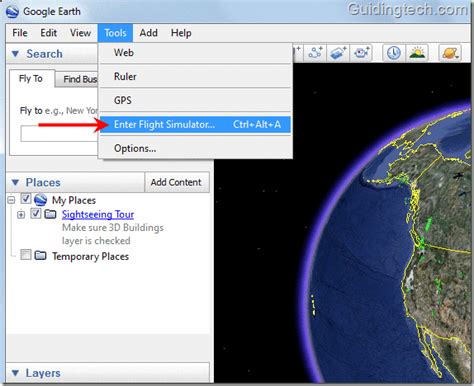Click the Add Content button
This screenshot has width=474, height=386.
tap(176, 182)
